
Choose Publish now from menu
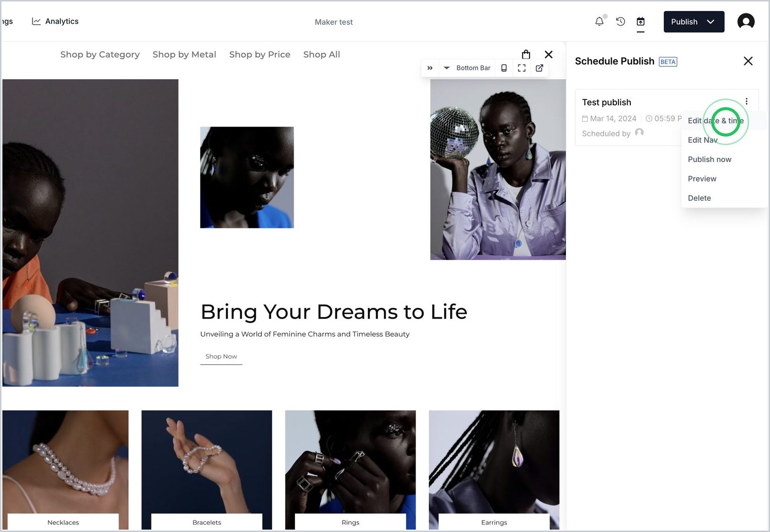[709, 159]
